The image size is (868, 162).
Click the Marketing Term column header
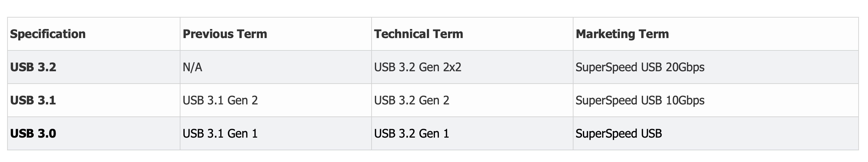622,34
